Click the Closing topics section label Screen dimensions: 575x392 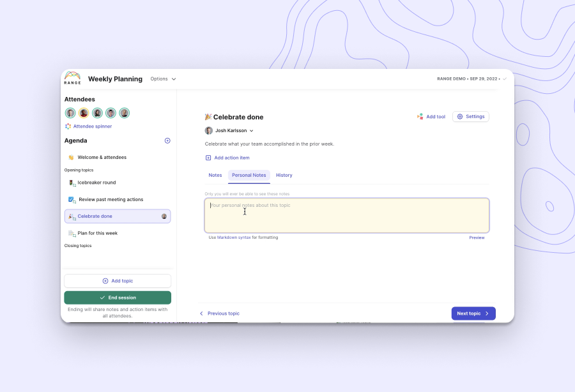pos(78,245)
